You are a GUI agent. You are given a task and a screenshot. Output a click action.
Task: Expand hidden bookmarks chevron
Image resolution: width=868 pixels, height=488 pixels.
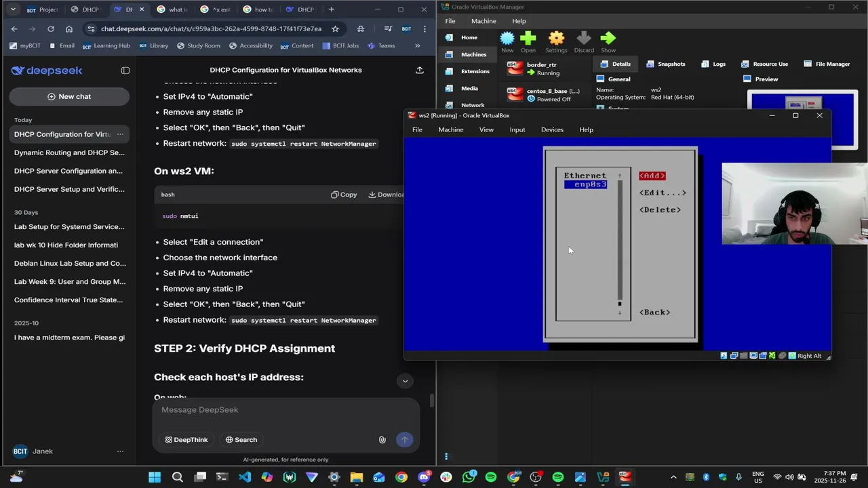click(417, 46)
